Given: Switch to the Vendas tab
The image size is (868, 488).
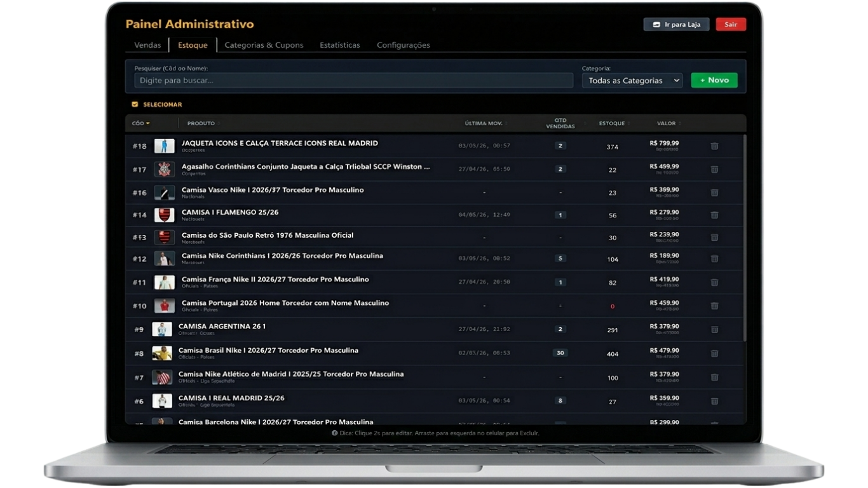Looking at the screenshot, I should (x=147, y=45).
